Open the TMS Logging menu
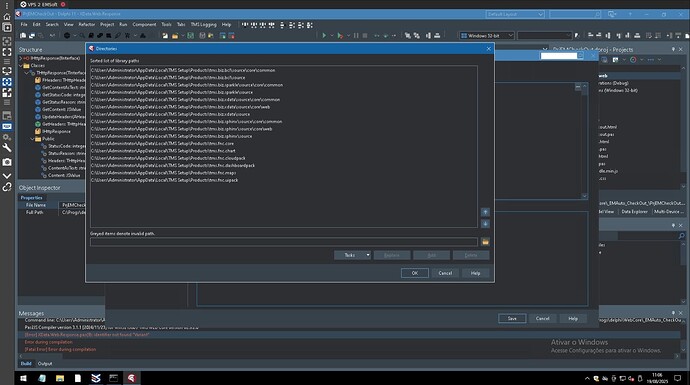This screenshot has width=690, height=385. click(203, 25)
